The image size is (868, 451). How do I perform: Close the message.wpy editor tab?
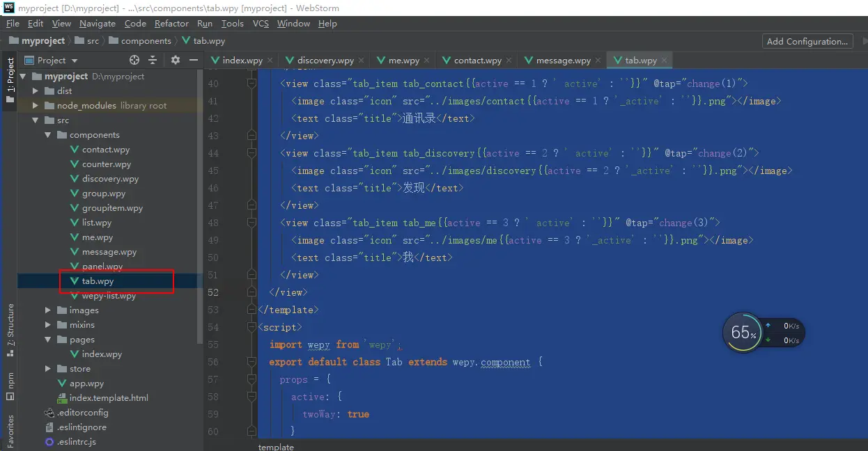coord(597,61)
